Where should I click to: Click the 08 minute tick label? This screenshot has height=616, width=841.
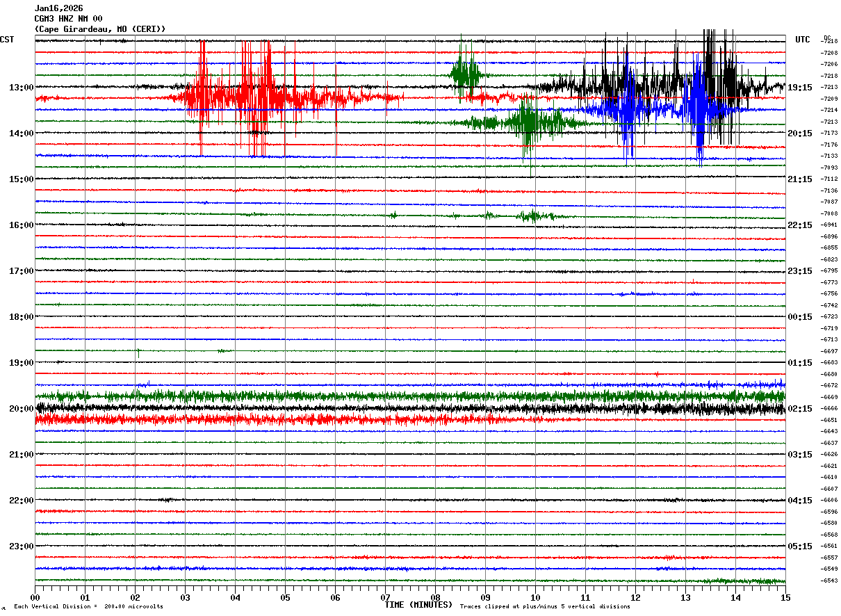[x=435, y=598]
